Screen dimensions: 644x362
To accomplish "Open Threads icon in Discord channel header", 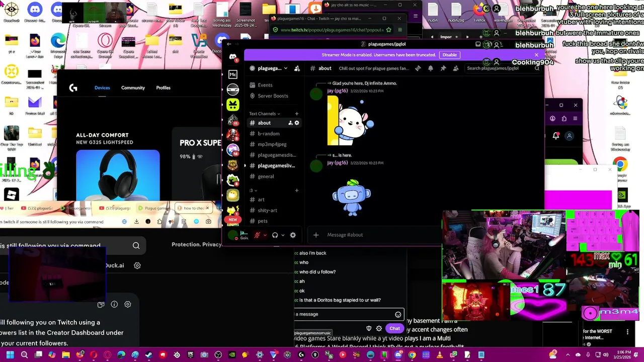I will tap(418, 68).
